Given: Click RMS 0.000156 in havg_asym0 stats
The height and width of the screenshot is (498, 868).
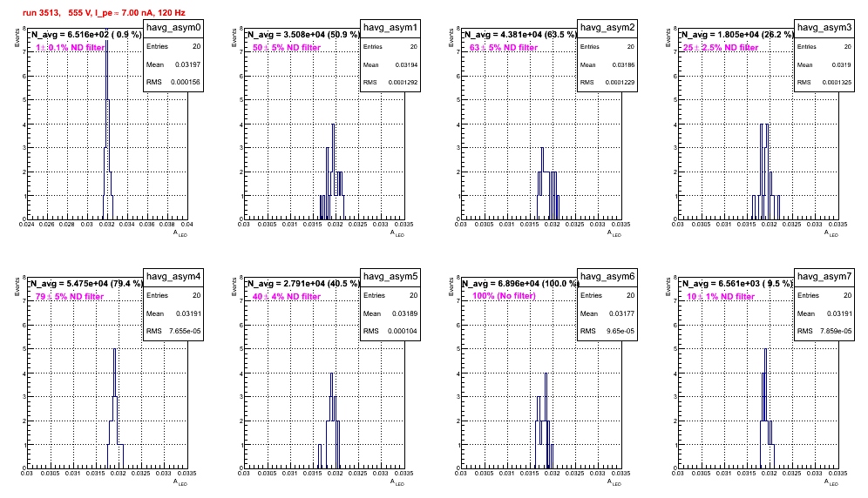Looking at the screenshot, I should tap(173, 83).
